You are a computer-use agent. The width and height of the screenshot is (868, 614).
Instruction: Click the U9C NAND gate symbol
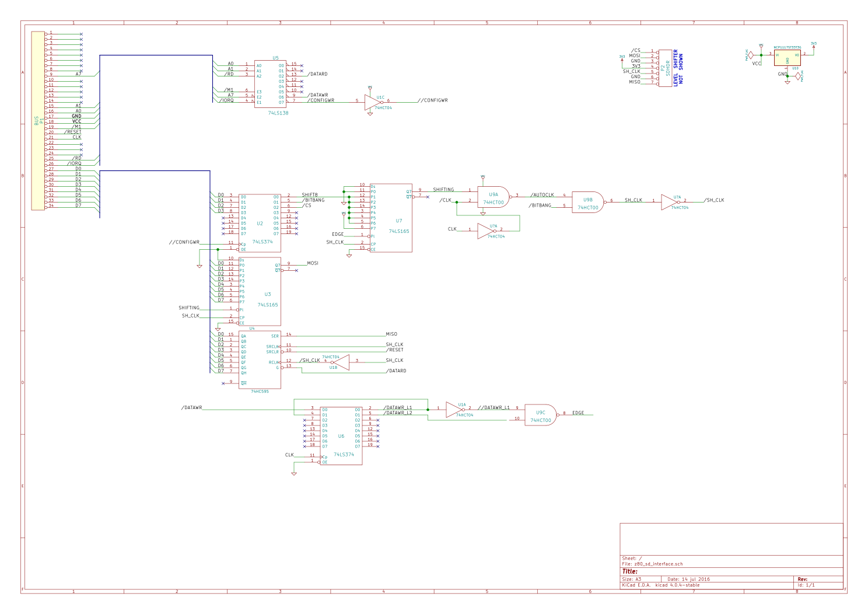coord(540,414)
